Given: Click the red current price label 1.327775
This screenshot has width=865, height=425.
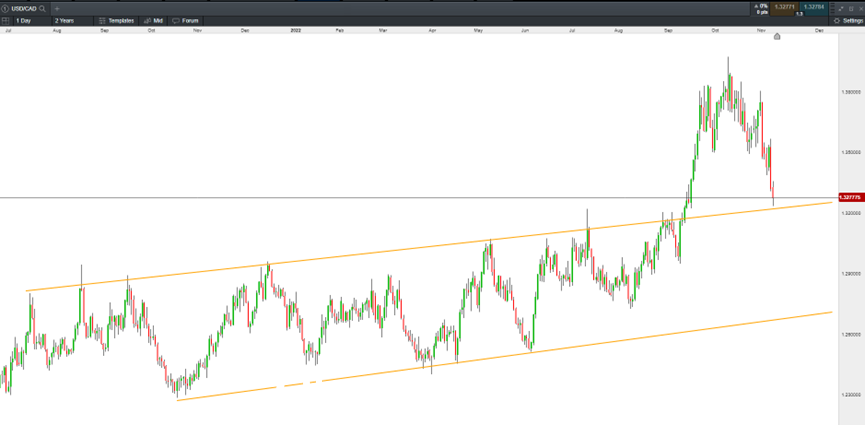Looking at the screenshot, I should (x=851, y=197).
